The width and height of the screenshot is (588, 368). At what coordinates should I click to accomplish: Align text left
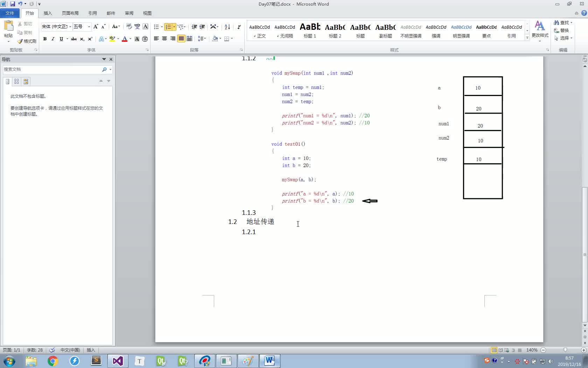(156, 39)
